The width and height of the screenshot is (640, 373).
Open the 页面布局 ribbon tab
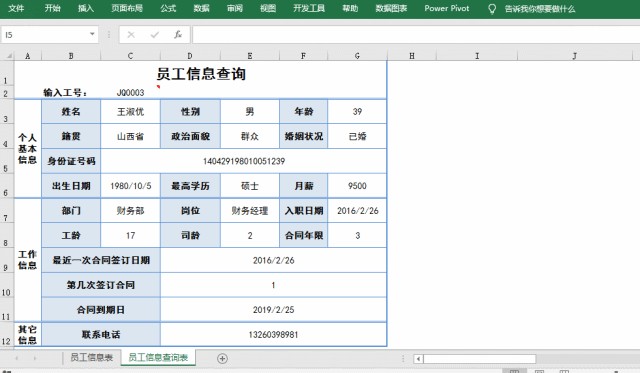[127, 8]
